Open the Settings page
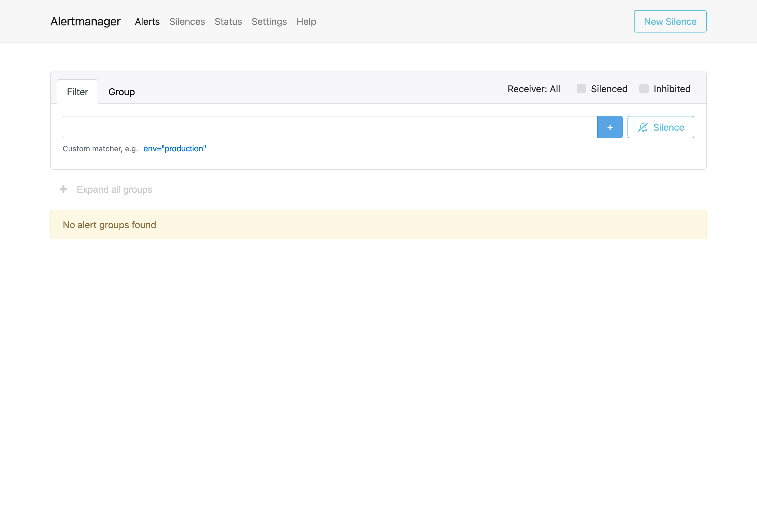The image size is (757, 532). click(x=269, y=21)
